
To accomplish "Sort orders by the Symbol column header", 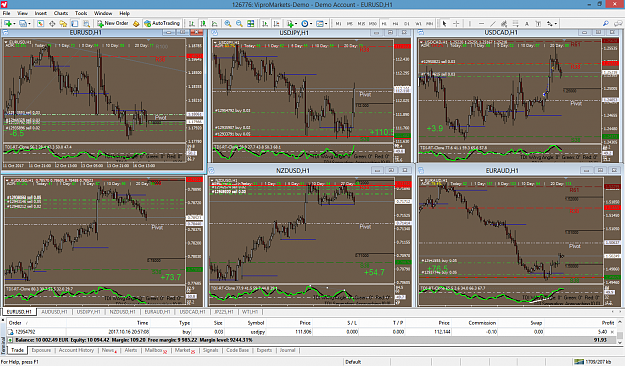I will pos(256,323).
